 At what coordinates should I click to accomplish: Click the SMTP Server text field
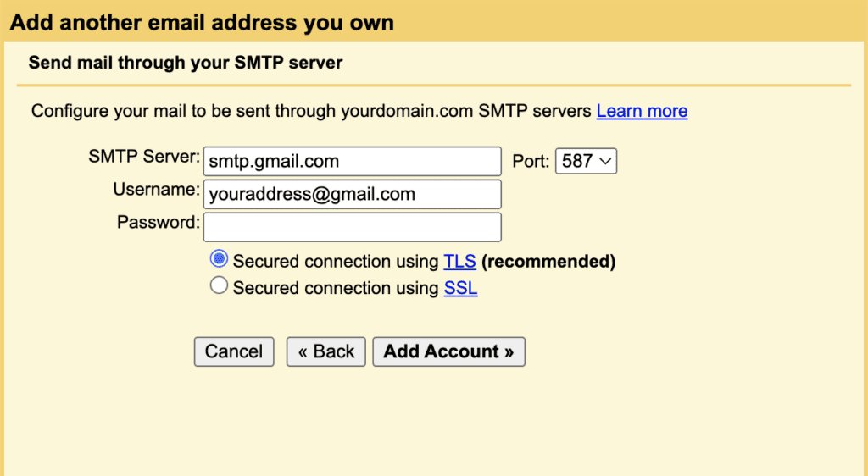(352, 161)
